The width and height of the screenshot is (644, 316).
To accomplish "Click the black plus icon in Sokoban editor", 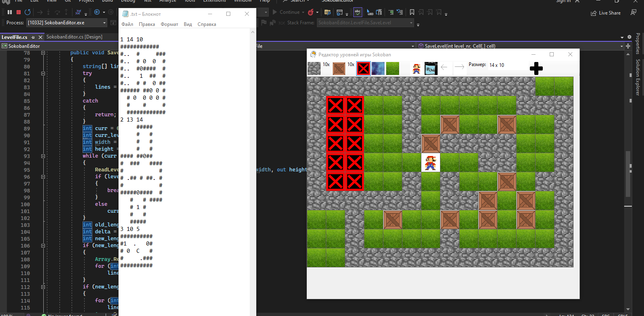I will click(x=536, y=68).
